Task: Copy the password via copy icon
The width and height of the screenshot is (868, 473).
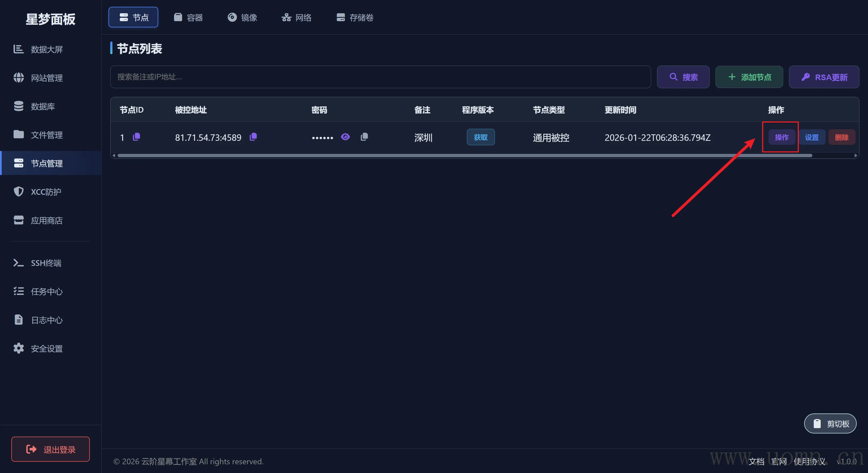Action: click(364, 137)
